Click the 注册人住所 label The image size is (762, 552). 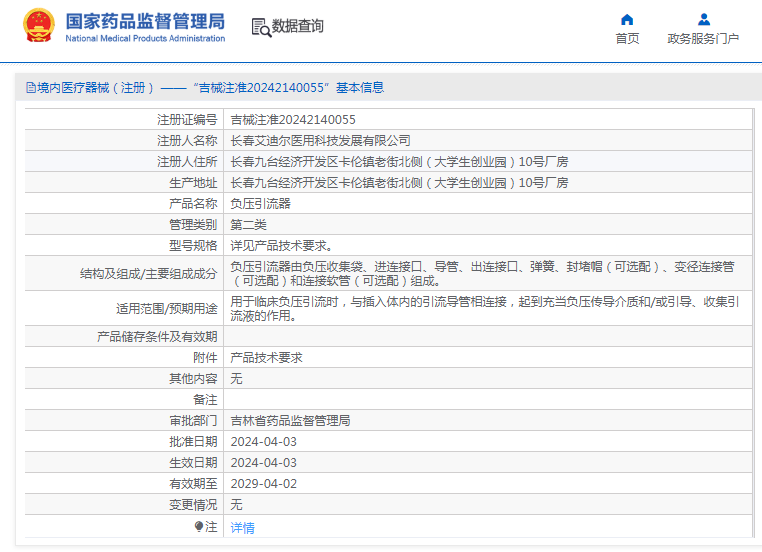coord(187,161)
